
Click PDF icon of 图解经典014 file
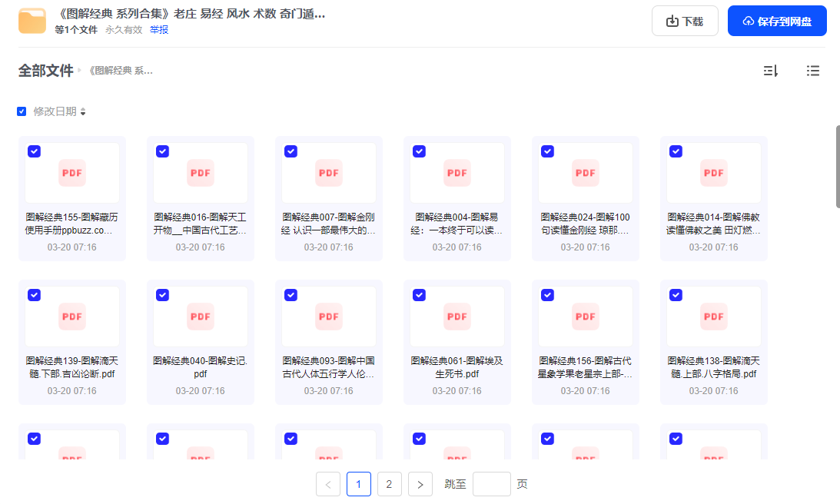(714, 173)
